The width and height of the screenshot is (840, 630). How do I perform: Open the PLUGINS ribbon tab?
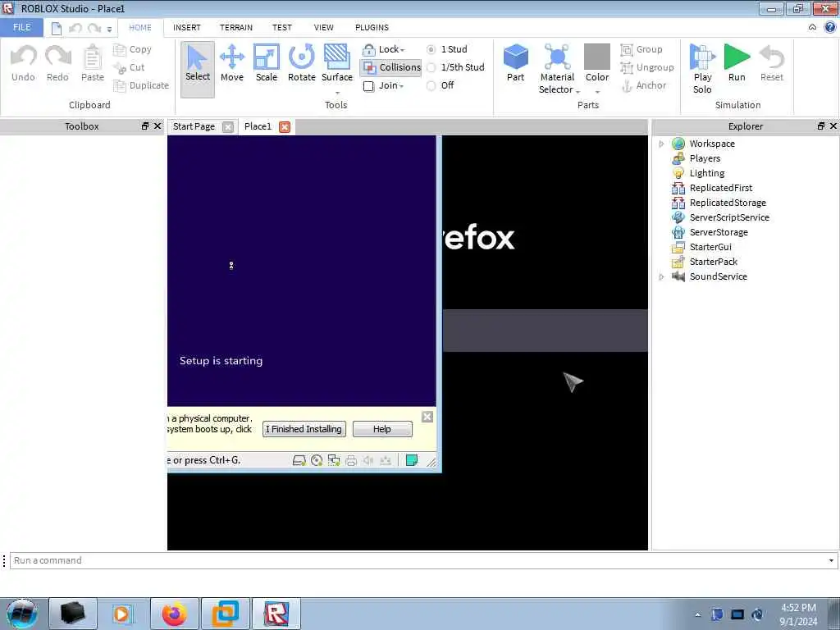tap(372, 27)
